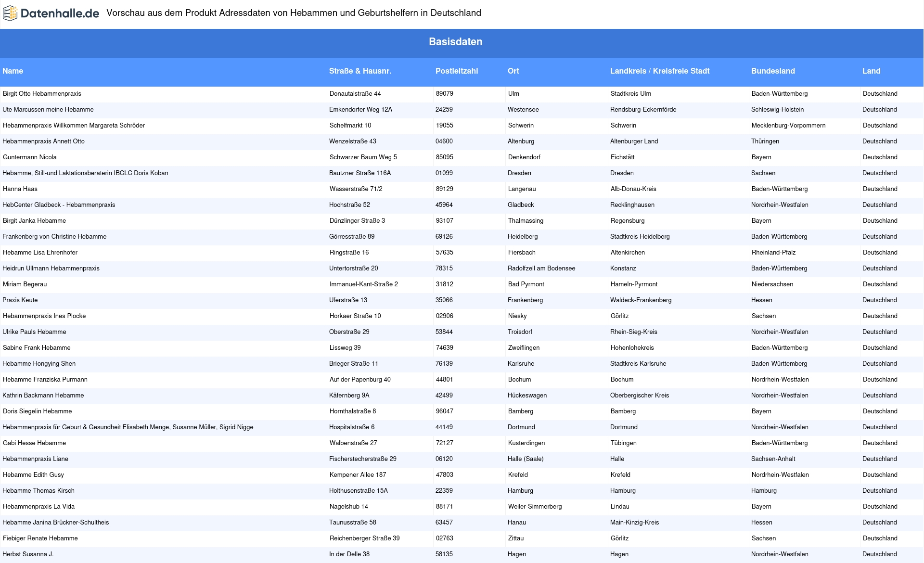Click the name Praxis Keute
The width and height of the screenshot is (924, 563).
click(20, 300)
